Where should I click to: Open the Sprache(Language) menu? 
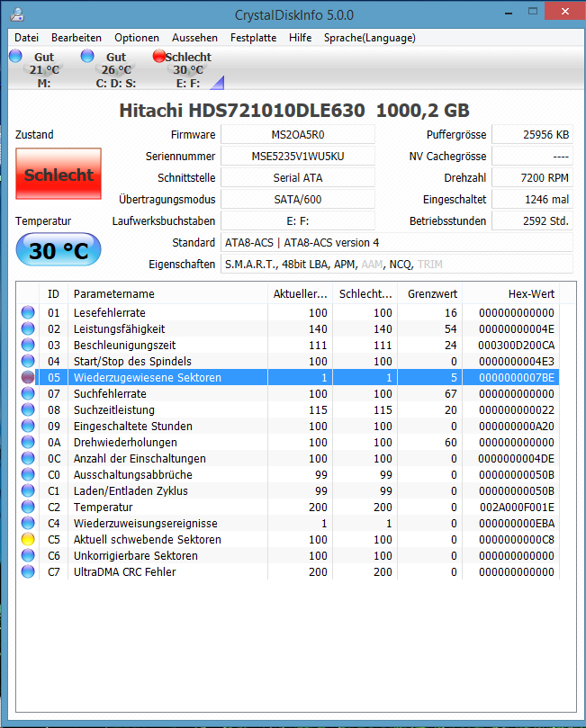point(370,38)
